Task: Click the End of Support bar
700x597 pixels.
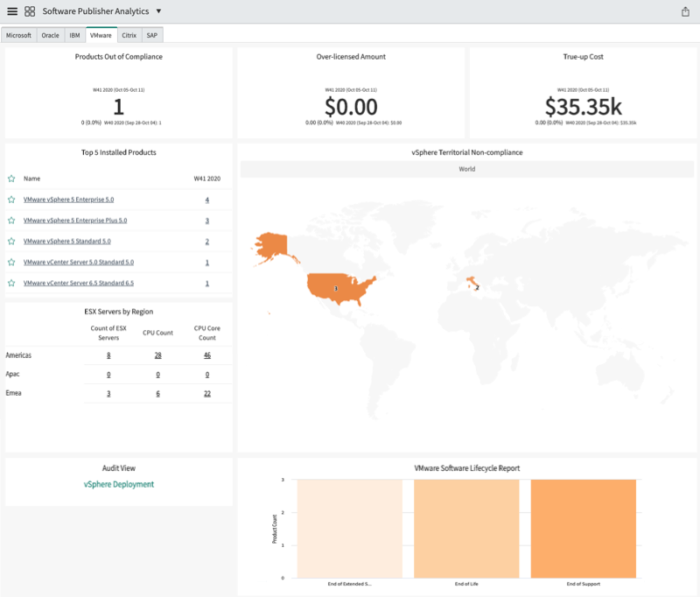Action: pyautogui.click(x=584, y=529)
